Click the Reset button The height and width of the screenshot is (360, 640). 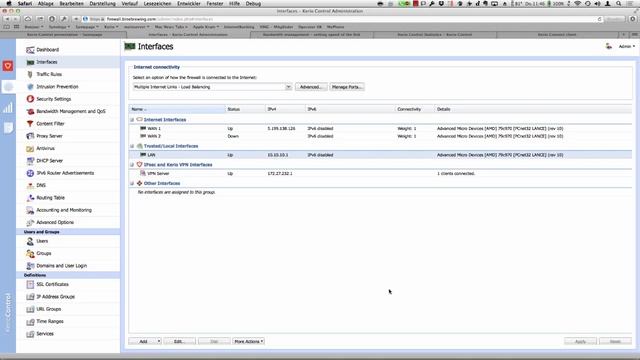[x=615, y=341]
